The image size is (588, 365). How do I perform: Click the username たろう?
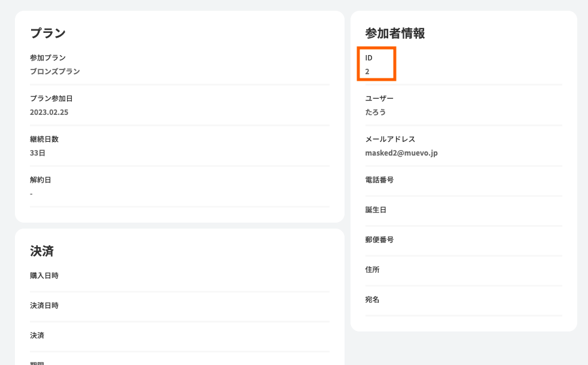click(x=376, y=112)
